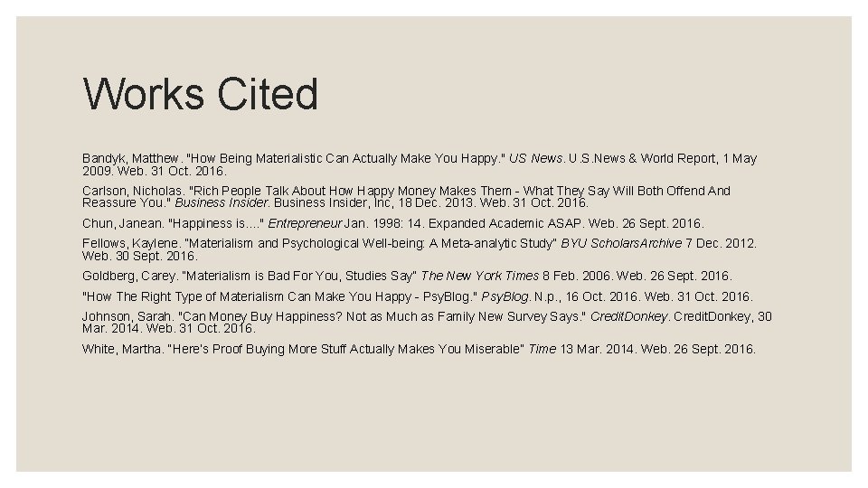Click The New York Times italic title
The width and height of the screenshot is (868, 488).
click(479, 276)
